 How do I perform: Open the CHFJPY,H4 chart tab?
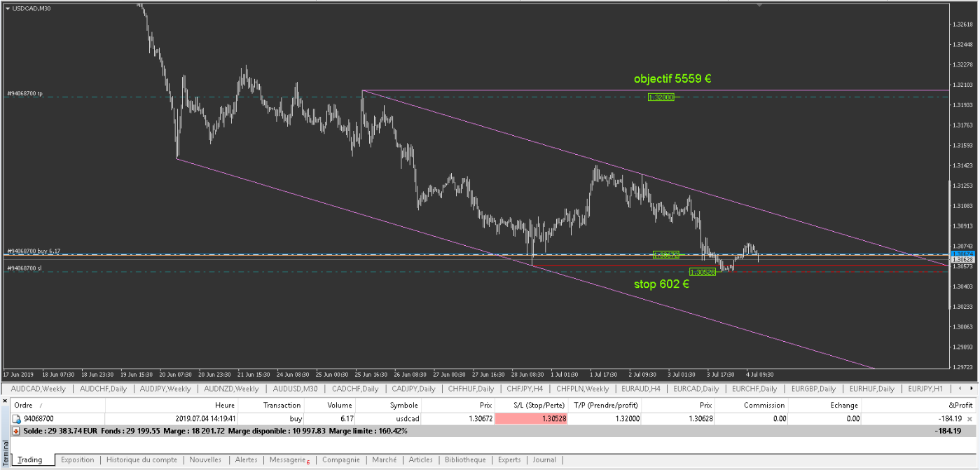523,388
